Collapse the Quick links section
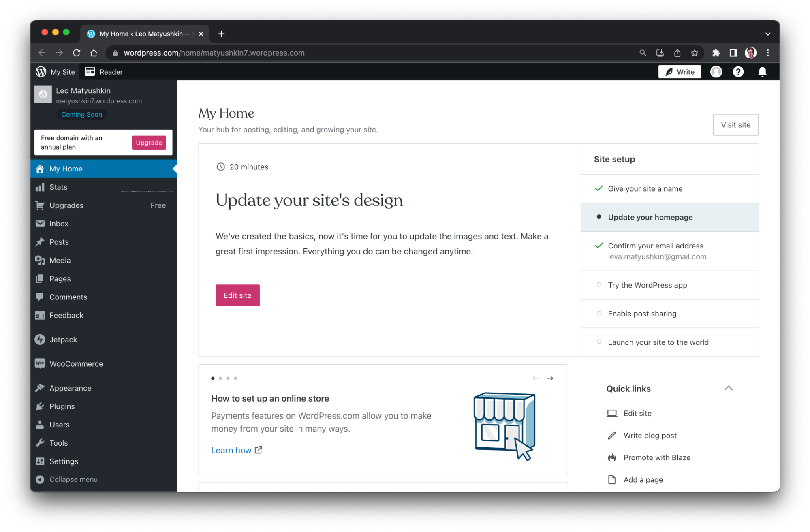Image resolution: width=810 pixels, height=532 pixels. pyautogui.click(x=729, y=388)
